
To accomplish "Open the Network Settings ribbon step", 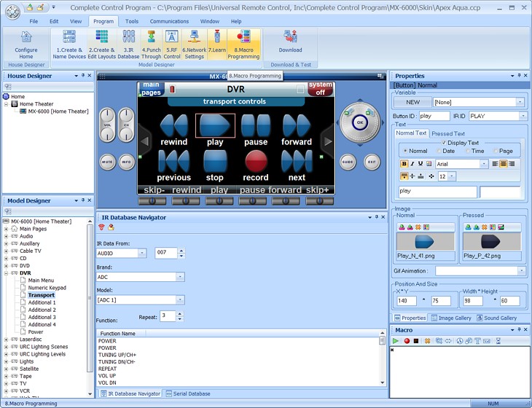I will (x=194, y=44).
